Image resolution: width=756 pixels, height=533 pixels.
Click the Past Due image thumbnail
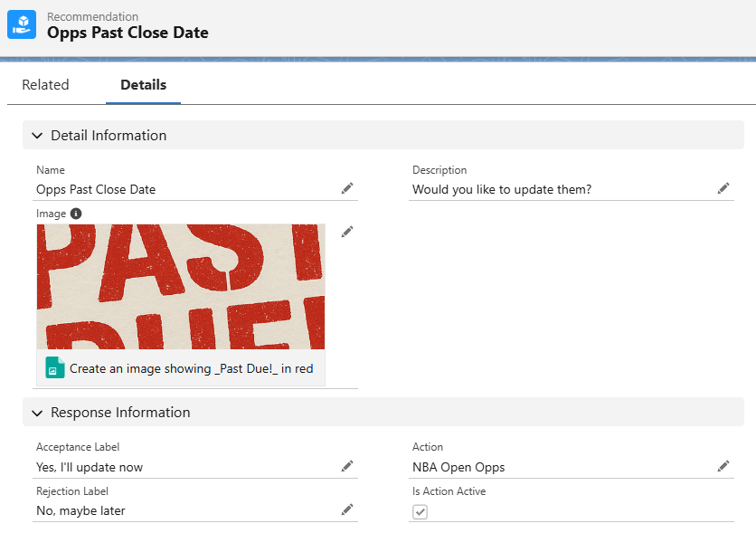pyautogui.click(x=181, y=286)
